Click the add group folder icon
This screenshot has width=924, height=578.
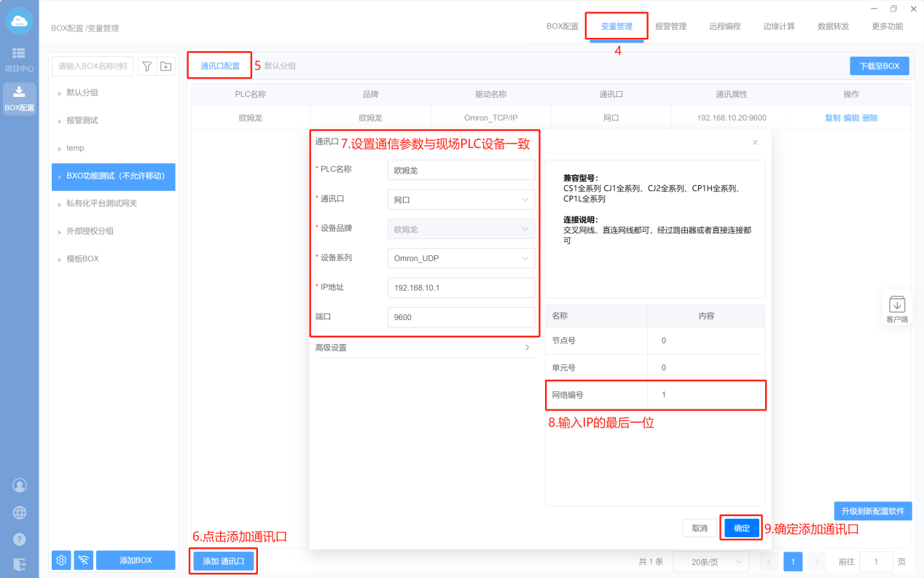coord(166,66)
